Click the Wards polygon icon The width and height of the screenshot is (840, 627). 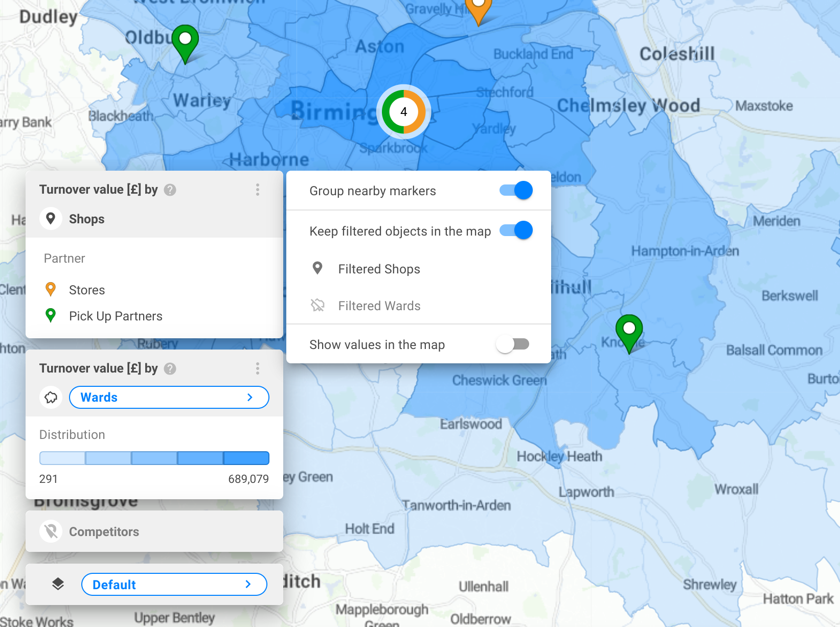51,398
